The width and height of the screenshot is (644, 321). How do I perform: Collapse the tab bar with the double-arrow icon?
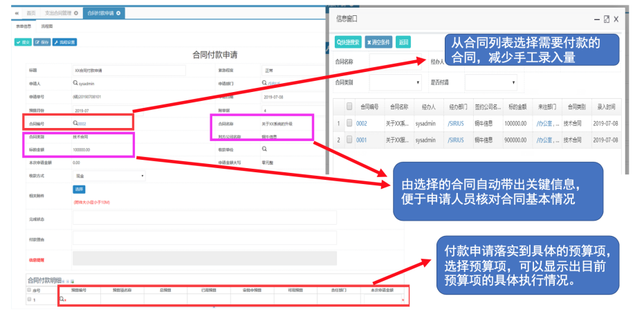(17, 13)
